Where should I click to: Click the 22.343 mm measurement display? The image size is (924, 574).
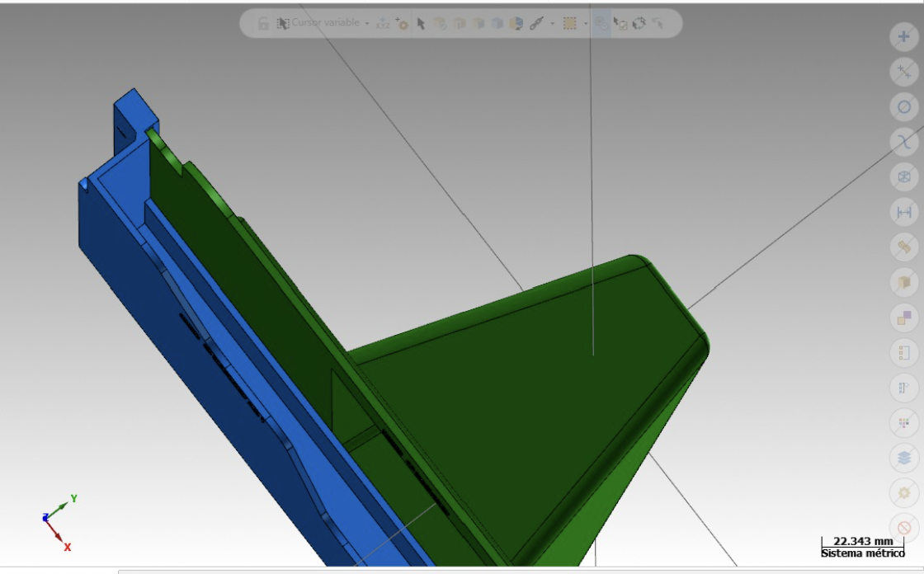(861, 541)
